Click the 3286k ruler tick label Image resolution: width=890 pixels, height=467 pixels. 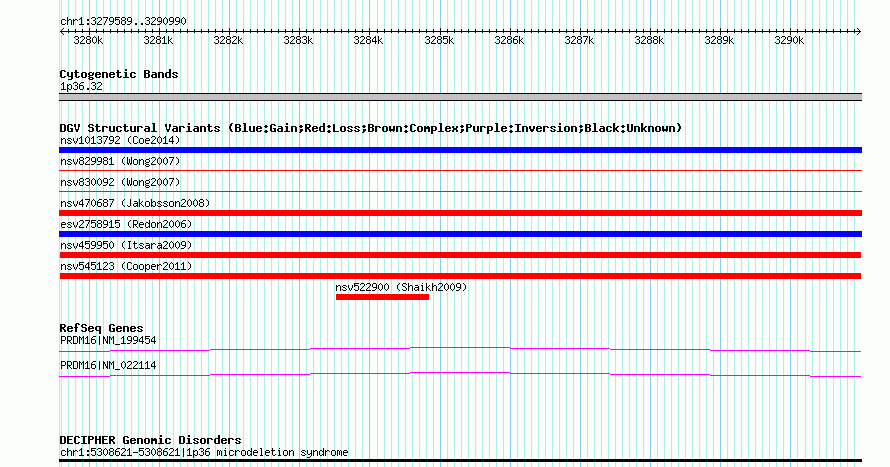pos(509,40)
